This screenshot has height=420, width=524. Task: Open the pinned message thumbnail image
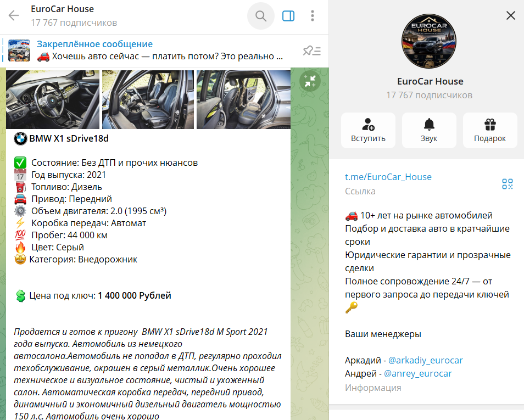coord(19,51)
